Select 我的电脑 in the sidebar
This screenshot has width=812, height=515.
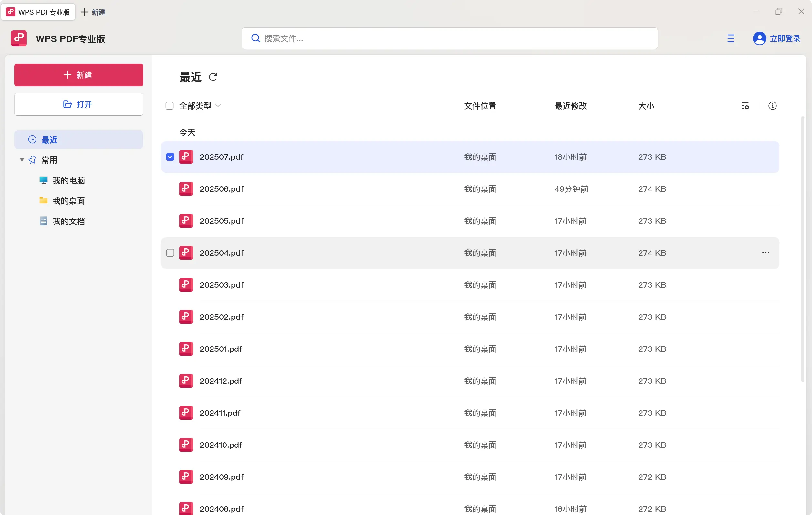pyautogui.click(x=69, y=180)
